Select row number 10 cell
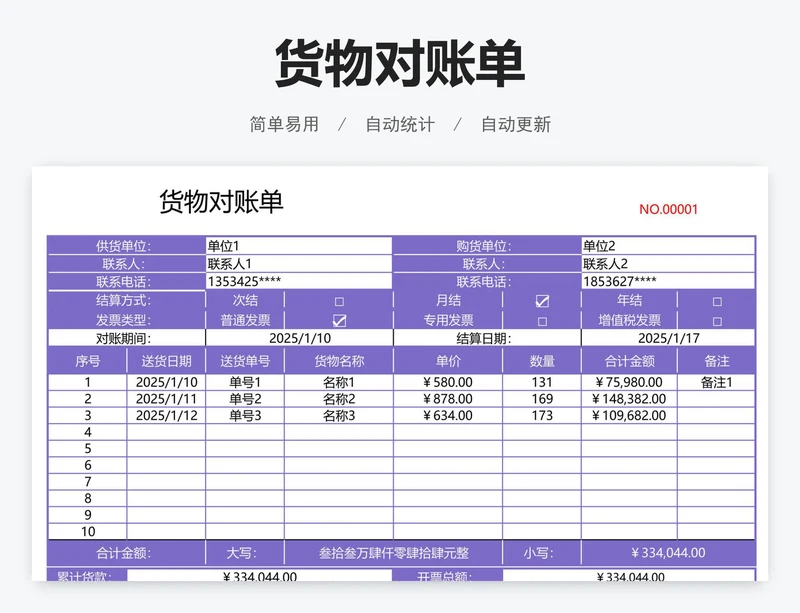The width and height of the screenshot is (800, 613). 87,531
